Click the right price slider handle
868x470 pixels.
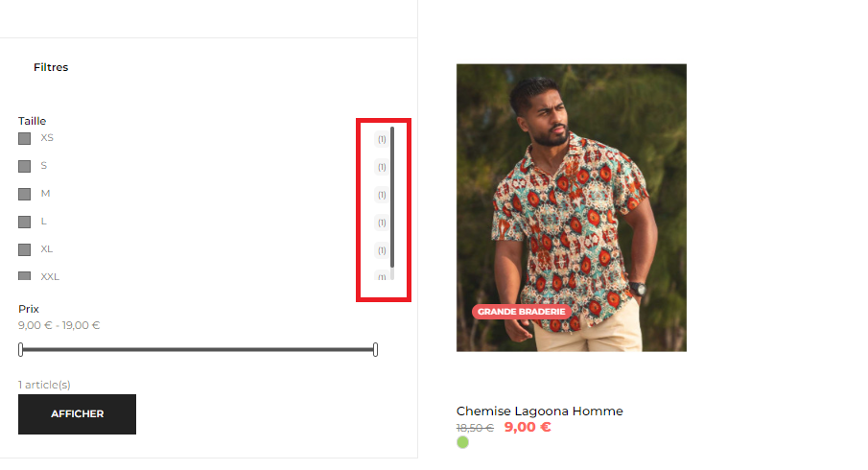click(375, 349)
